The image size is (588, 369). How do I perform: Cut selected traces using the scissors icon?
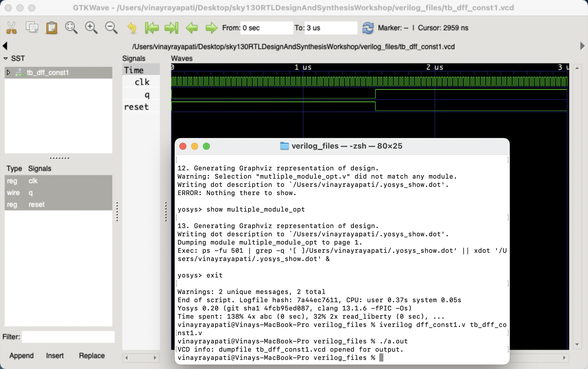click(12, 28)
